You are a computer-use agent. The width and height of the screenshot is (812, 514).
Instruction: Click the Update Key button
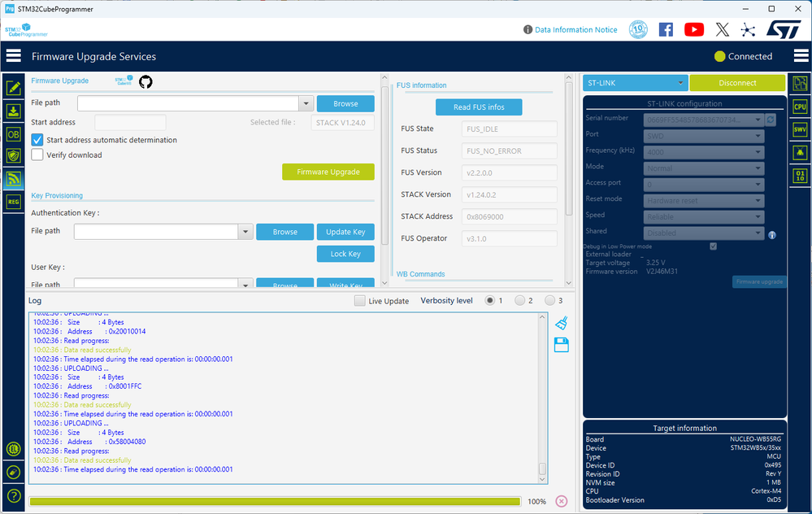tap(345, 232)
